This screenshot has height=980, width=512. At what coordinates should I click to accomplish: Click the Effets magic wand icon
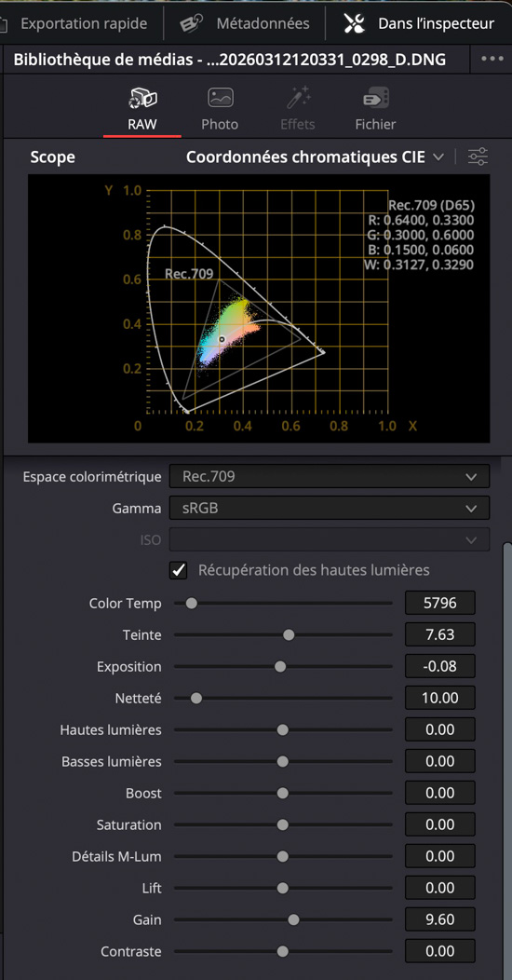(298, 98)
